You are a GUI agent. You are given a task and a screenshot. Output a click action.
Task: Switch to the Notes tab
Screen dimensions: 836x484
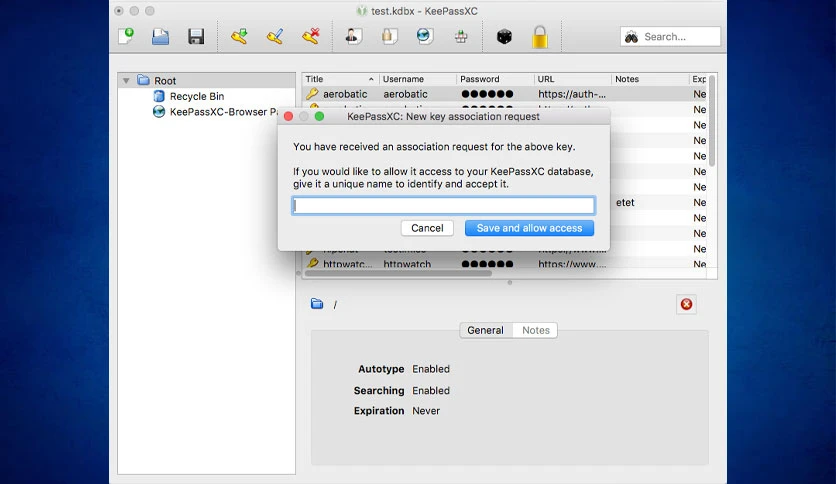coord(536,330)
